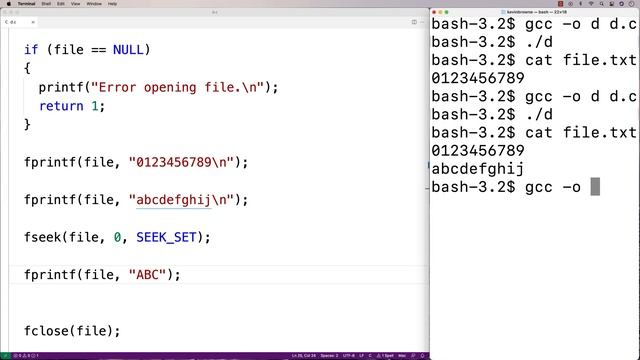Open Spotlight search in menu bar

[601, 4]
